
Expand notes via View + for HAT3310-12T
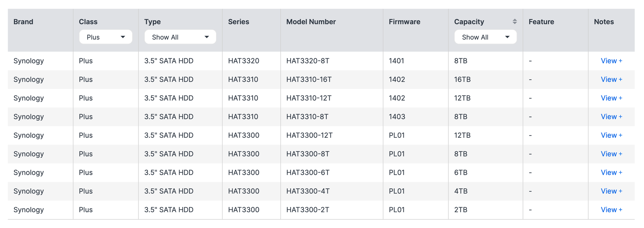(x=611, y=98)
